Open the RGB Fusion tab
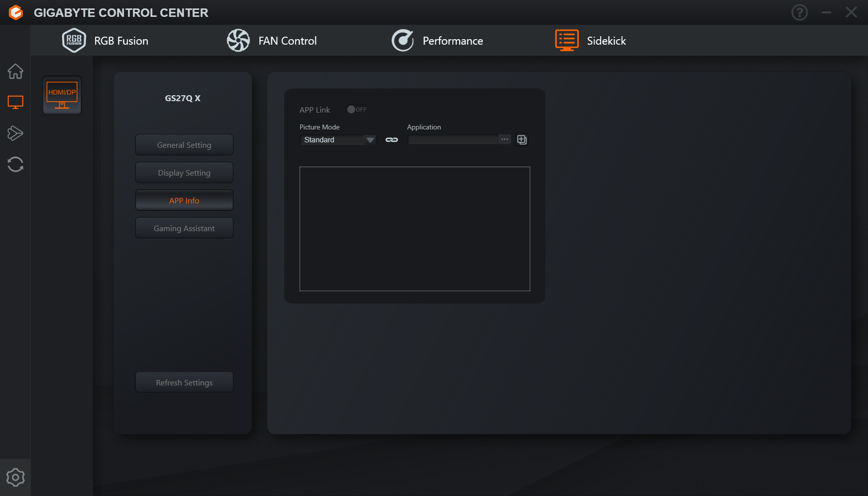 pos(105,41)
